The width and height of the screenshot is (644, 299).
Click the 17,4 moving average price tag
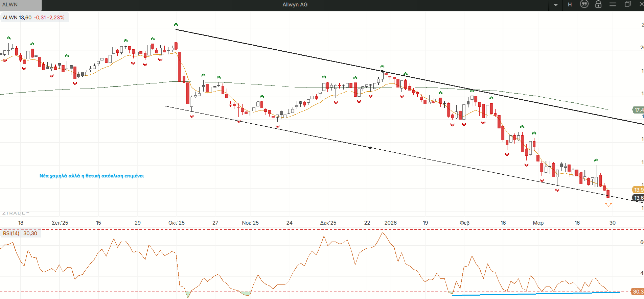(x=638, y=110)
